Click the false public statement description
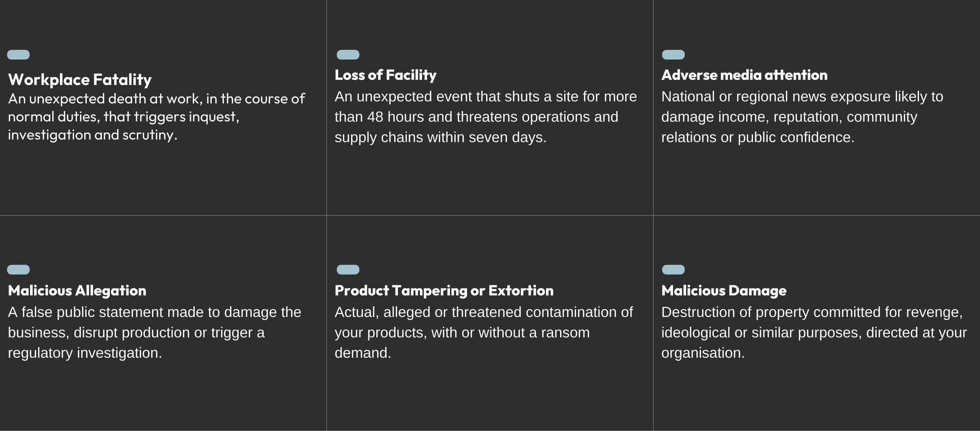Screen dimensions: 980x431 154,332
